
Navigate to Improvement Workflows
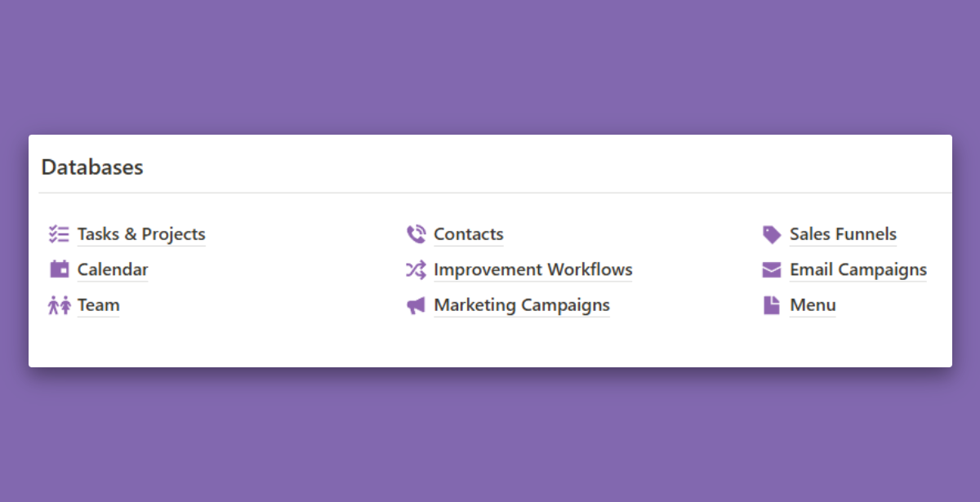pos(532,269)
